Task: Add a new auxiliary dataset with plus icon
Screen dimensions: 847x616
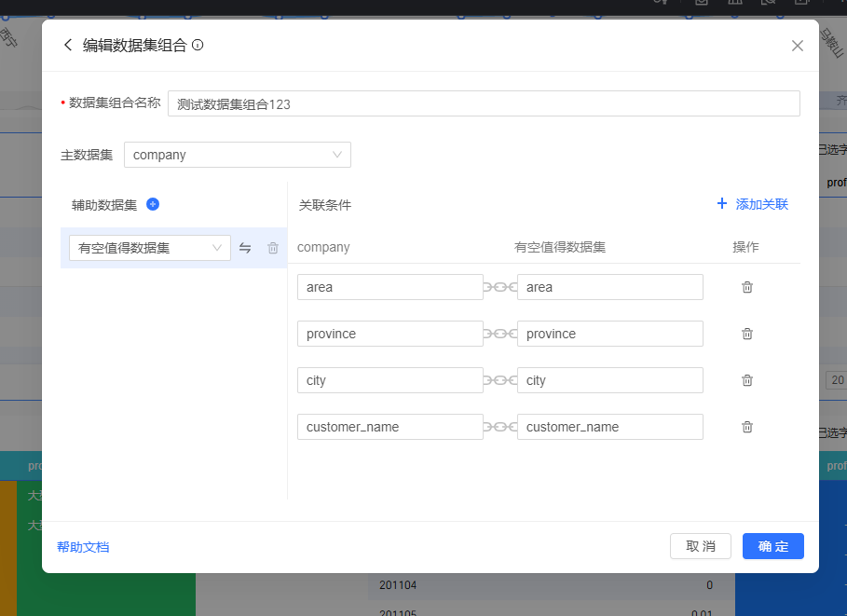Action: coord(153,204)
